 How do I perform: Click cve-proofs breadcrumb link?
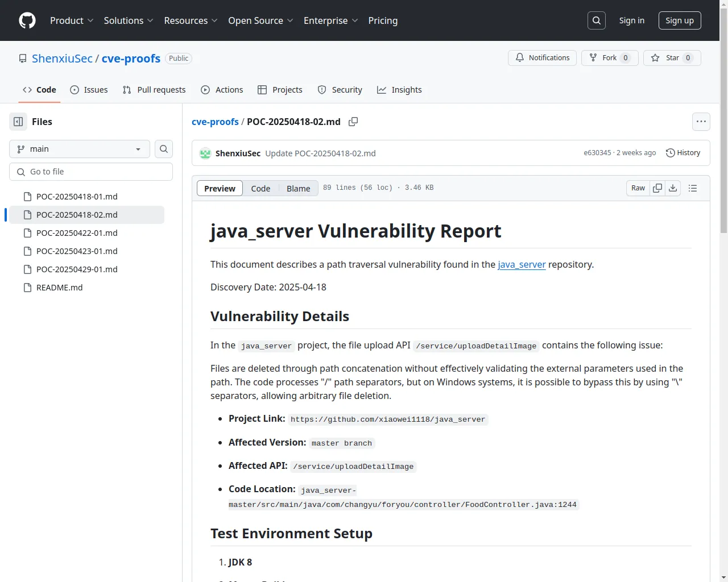tap(215, 122)
